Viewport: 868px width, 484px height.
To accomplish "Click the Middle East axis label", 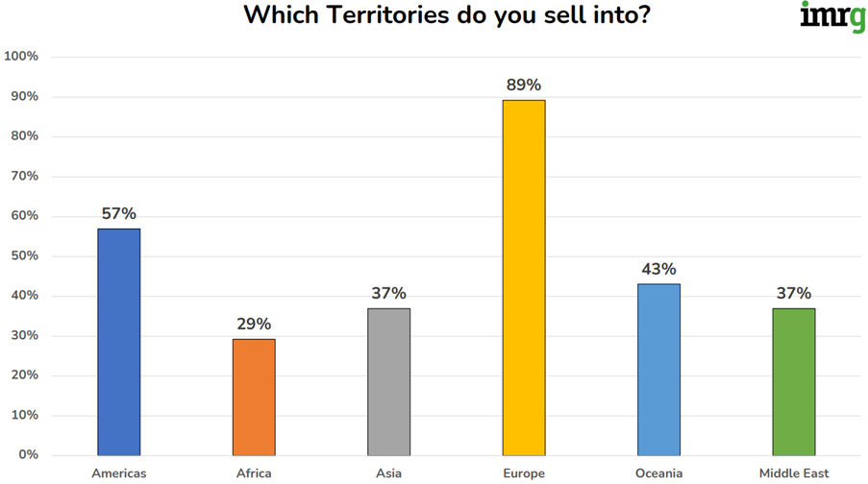I will pos(794,473).
